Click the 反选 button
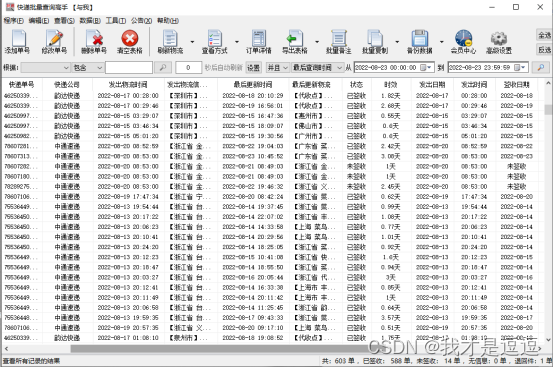Viewport: 554px width, 367px height. [544, 50]
